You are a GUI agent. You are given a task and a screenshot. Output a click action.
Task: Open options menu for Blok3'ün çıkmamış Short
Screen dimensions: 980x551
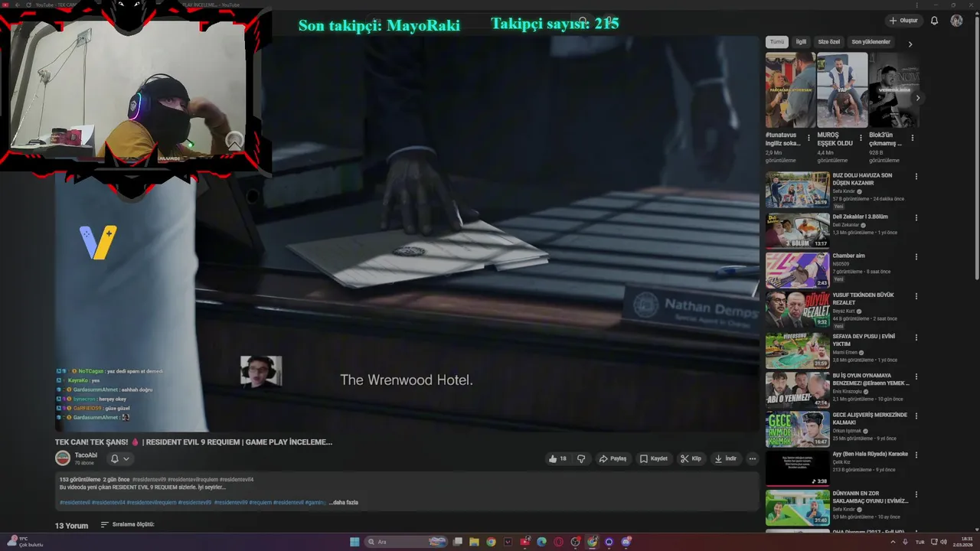[913, 139]
